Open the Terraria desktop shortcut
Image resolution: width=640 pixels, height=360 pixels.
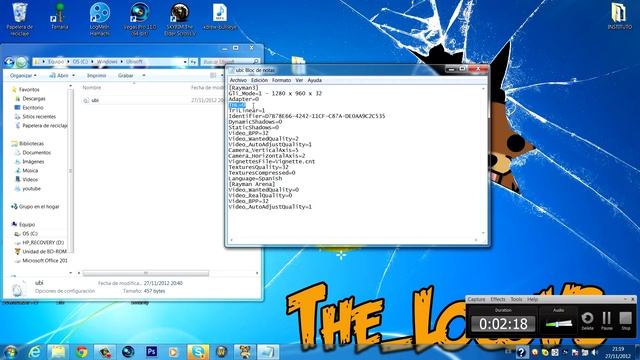[x=60, y=16]
